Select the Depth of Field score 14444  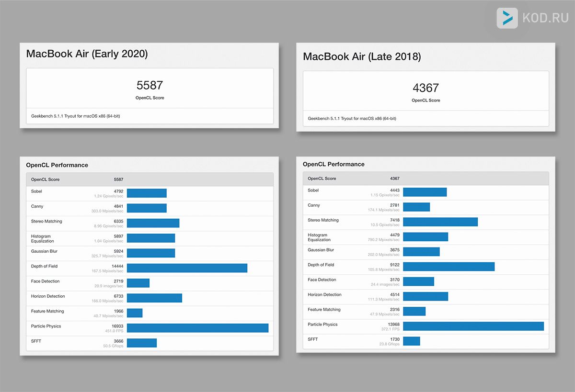point(117,266)
